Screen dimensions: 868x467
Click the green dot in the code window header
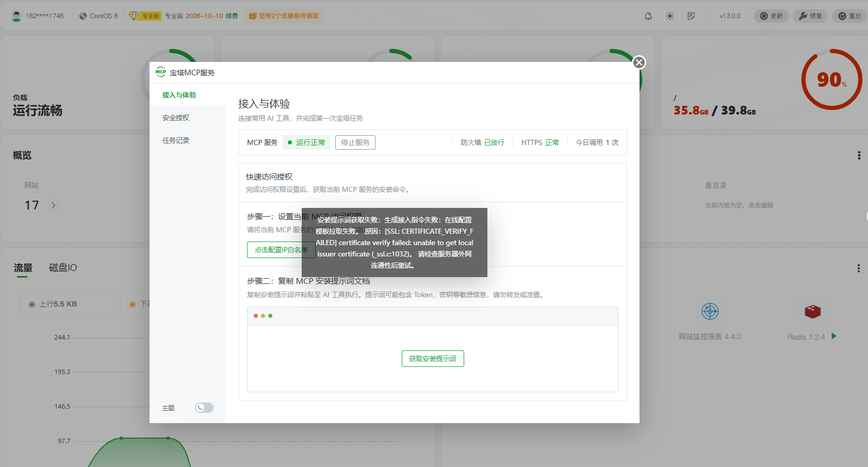point(270,316)
